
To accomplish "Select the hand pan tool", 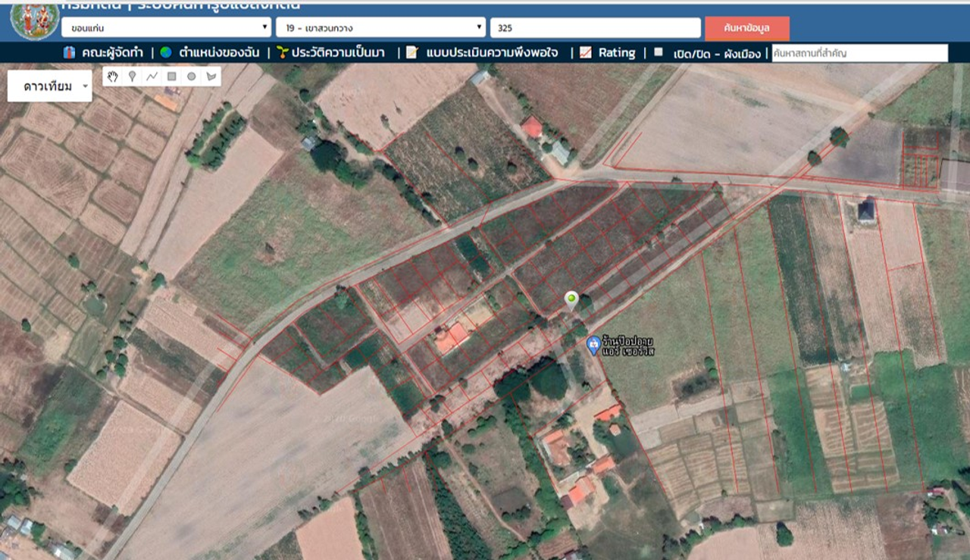I will pos(113,77).
